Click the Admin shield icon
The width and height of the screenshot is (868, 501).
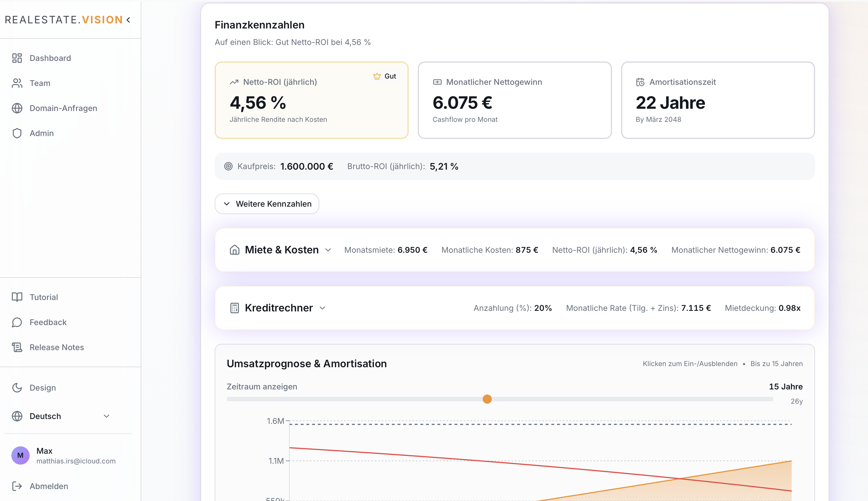point(17,133)
